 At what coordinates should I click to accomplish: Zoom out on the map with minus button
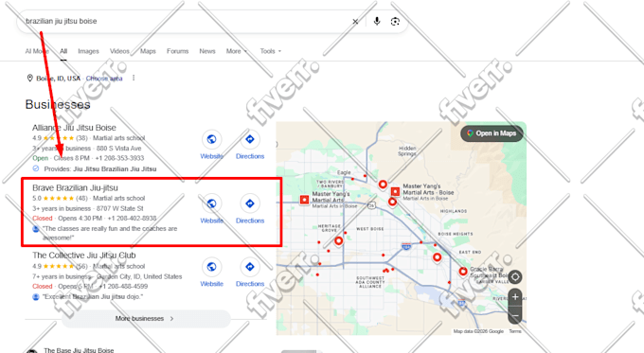(x=515, y=315)
